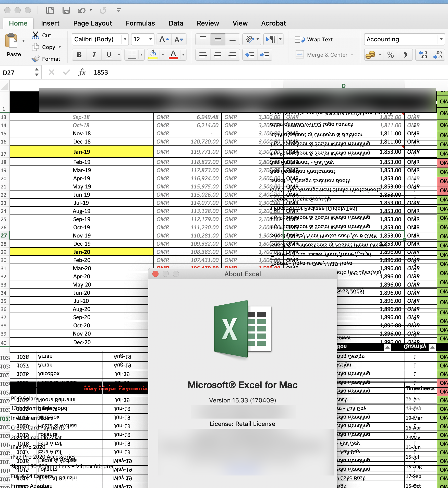Click the Redo arrow icon
This screenshot has width=448, height=488.
tap(103, 10)
